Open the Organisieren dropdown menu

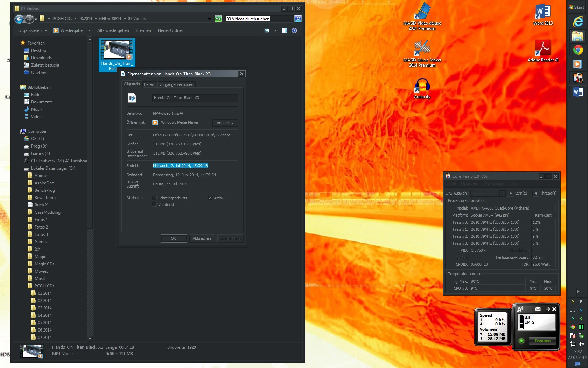[33, 30]
